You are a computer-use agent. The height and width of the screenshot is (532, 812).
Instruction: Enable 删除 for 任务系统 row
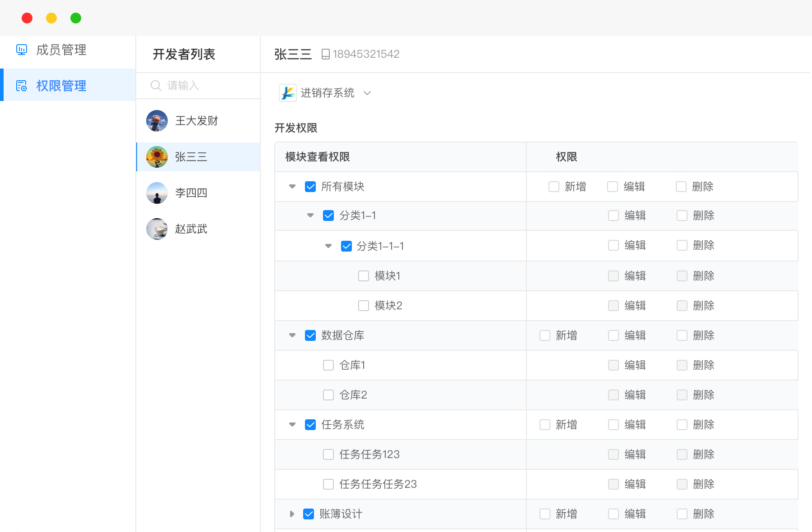click(x=682, y=425)
